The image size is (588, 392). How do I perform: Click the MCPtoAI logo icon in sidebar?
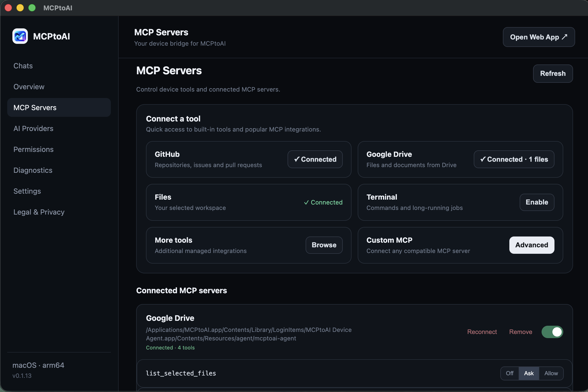(x=20, y=36)
